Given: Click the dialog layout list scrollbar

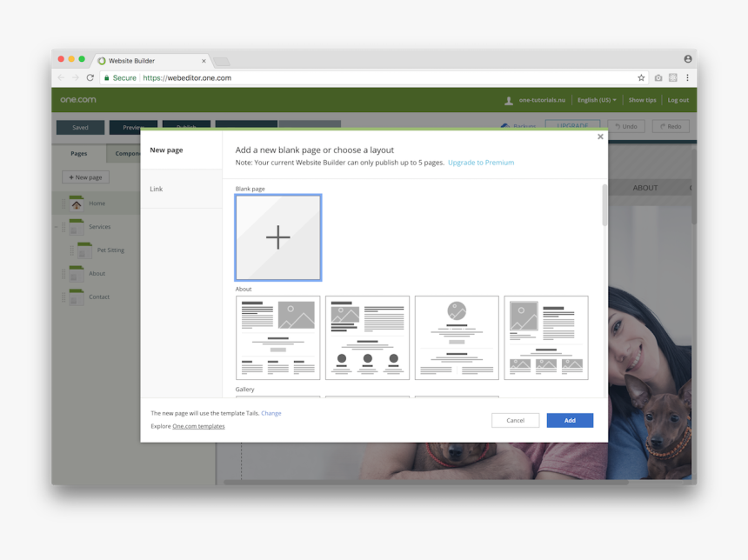Looking at the screenshot, I should pos(604,205).
